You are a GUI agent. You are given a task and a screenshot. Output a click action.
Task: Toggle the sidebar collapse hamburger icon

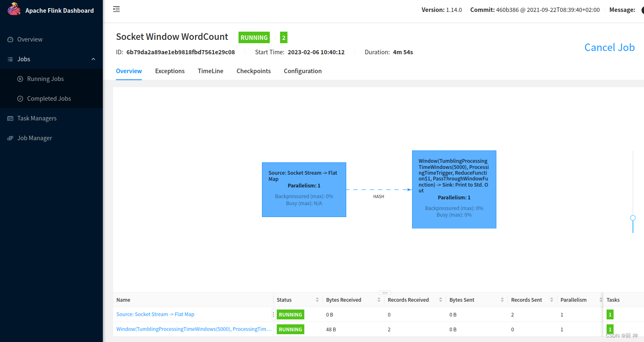point(116,9)
